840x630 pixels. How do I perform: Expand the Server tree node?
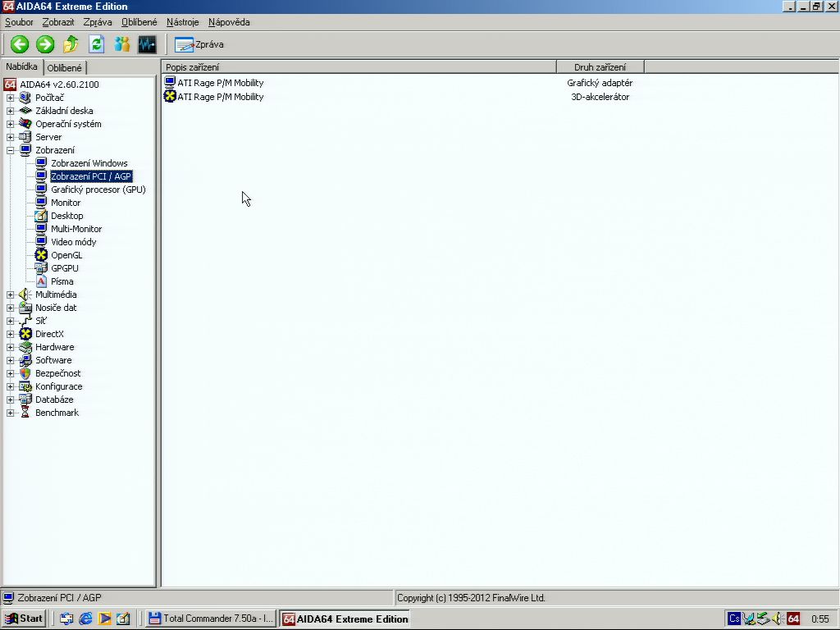(10, 137)
